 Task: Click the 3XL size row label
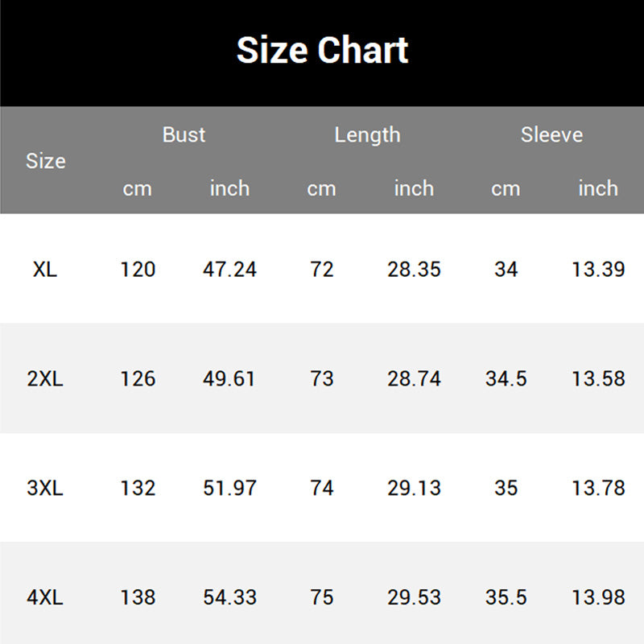pos(45,488)
